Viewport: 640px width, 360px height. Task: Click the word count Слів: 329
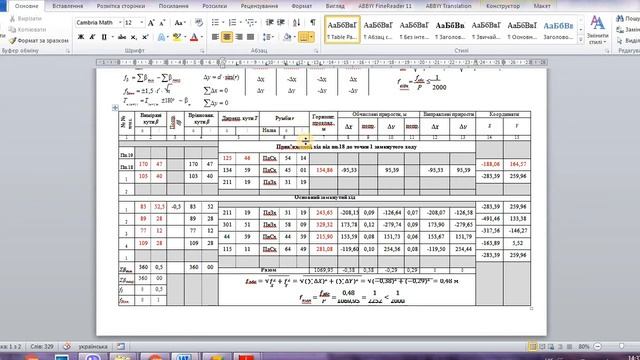tap(42, 347)
